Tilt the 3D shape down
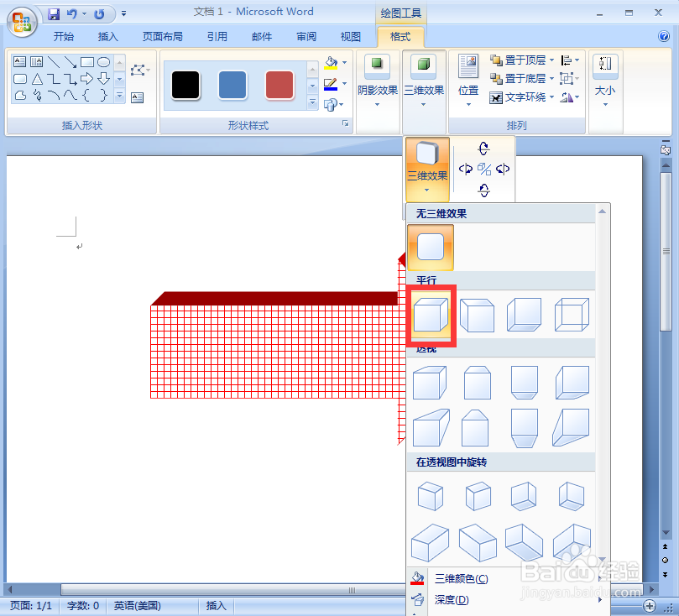 tap(484, 190)
